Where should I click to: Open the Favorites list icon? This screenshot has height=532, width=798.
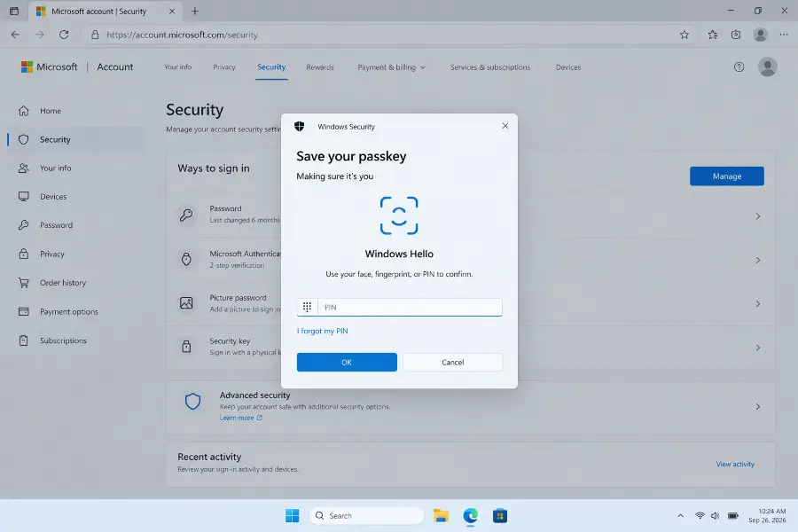tap(713, 35)
